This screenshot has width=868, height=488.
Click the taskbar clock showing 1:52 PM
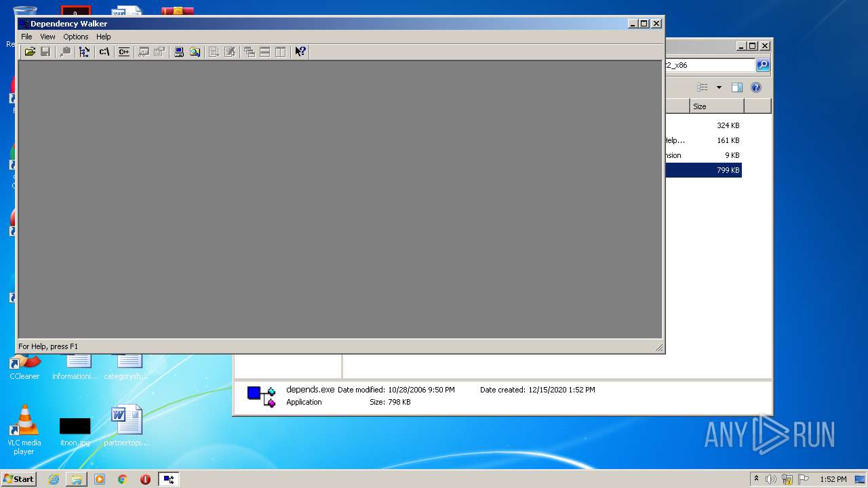[833, 479]
